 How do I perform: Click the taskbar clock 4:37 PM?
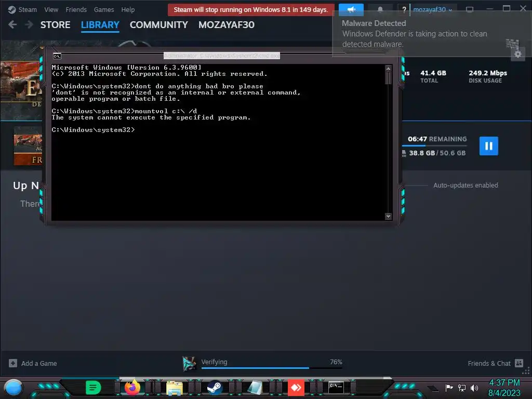504,383
